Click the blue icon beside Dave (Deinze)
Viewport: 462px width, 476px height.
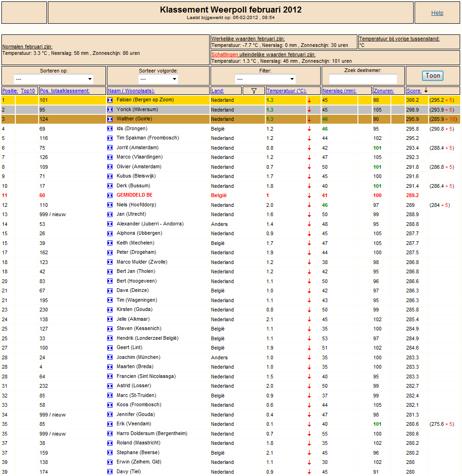110,291
